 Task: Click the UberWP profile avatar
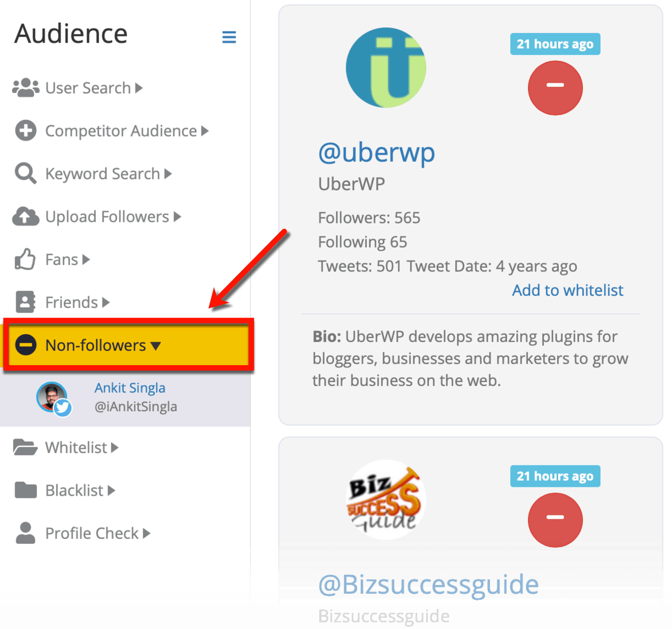[x=386, y=68]
